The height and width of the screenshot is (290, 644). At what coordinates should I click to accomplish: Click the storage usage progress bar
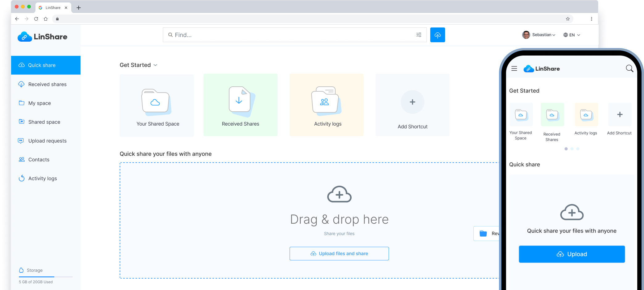pos(46,277)
